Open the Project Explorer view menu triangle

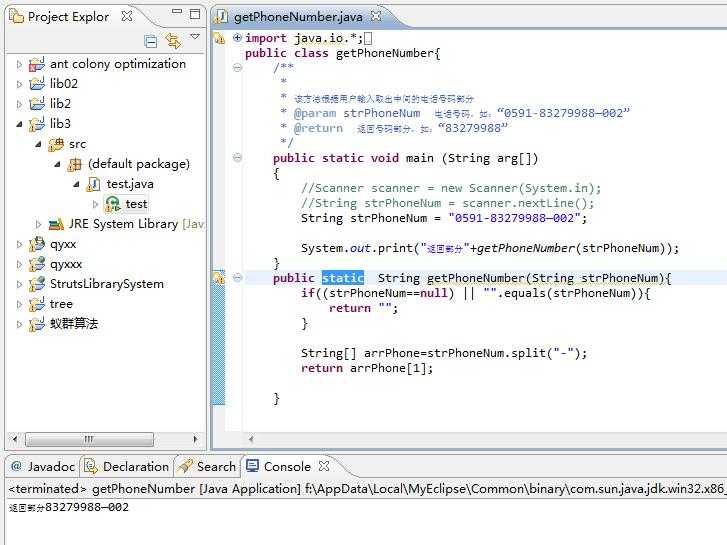195,36
